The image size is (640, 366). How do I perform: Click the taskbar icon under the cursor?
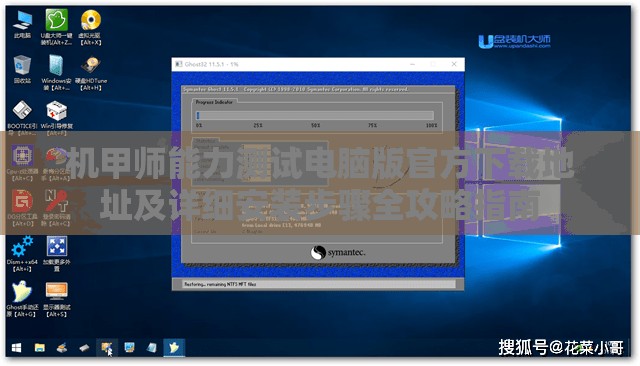(107, 348)
